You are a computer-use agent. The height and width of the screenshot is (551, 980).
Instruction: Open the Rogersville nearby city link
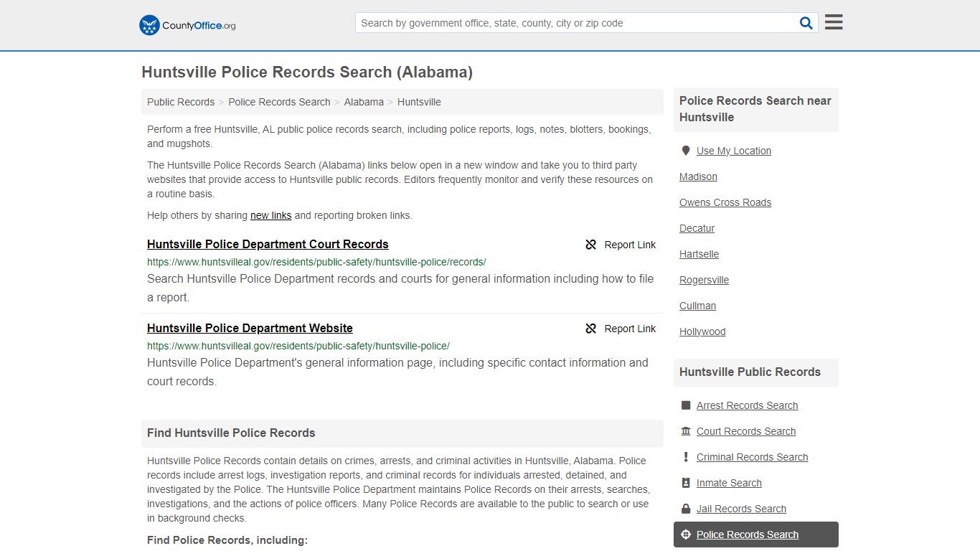(x=704, y=280)
